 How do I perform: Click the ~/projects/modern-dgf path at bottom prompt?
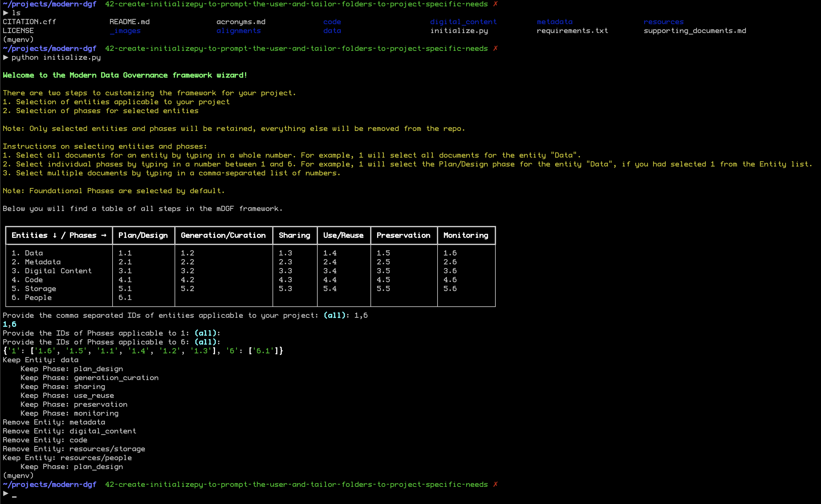50,484
